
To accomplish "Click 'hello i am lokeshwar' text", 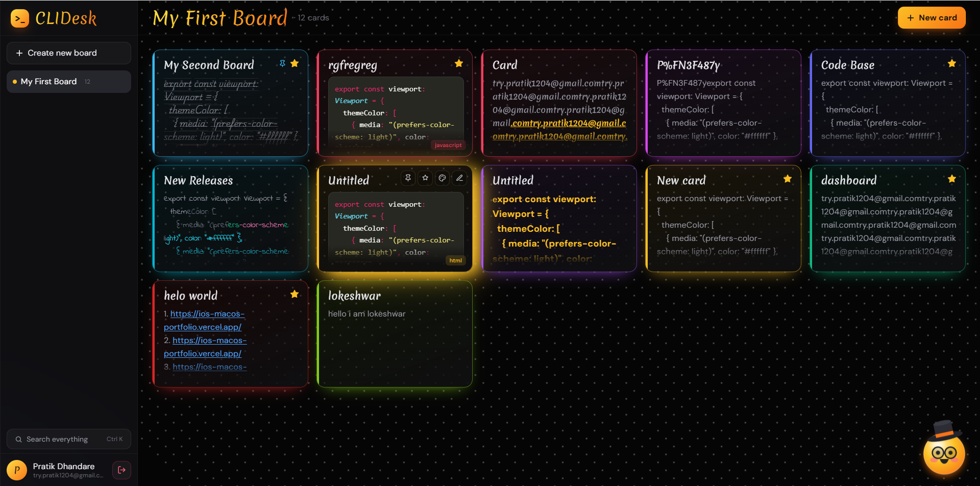I will pos(366,314).
